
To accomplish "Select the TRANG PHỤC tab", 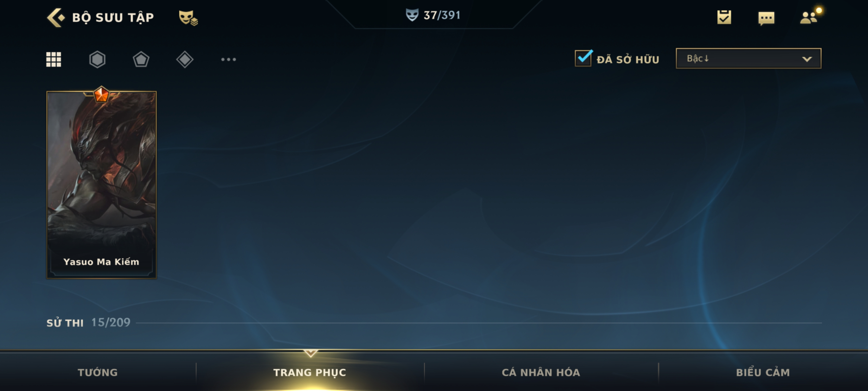I will point(310,372).
